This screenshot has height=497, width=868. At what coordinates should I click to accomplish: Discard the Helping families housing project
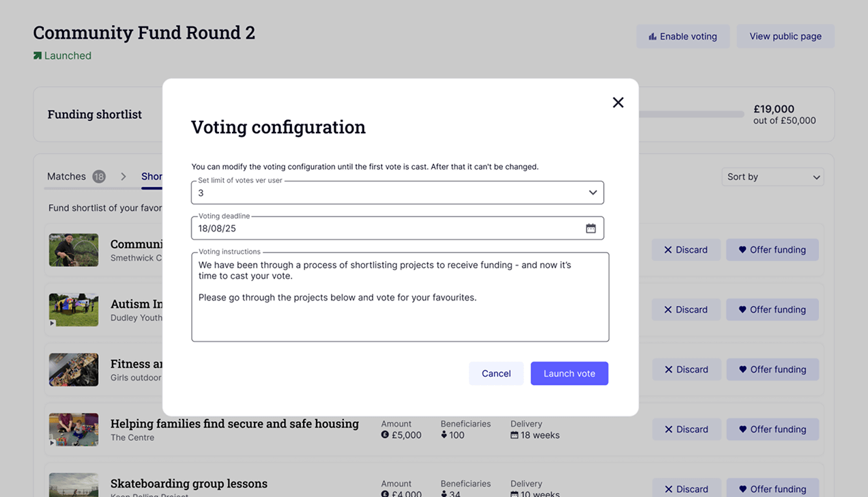pos(686,429)
